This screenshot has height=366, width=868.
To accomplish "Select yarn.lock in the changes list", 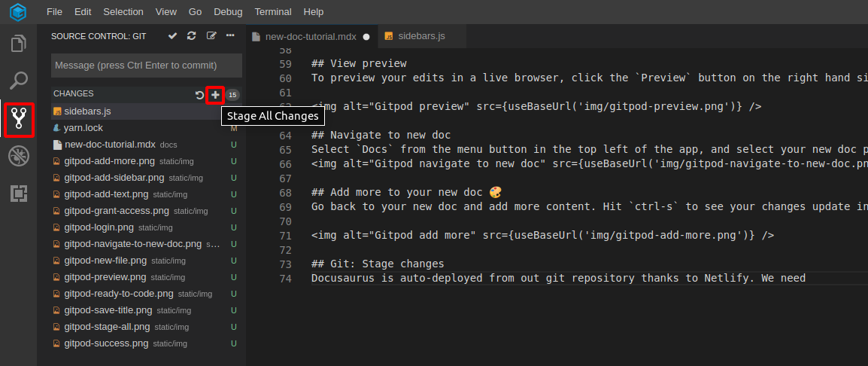I will [83, 128].
